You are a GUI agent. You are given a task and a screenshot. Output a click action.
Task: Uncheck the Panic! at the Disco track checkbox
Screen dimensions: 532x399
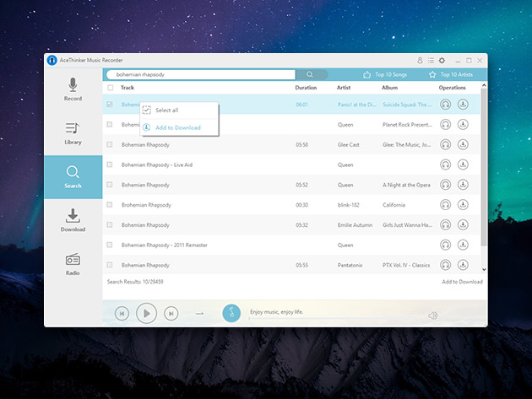click(110, 105)
